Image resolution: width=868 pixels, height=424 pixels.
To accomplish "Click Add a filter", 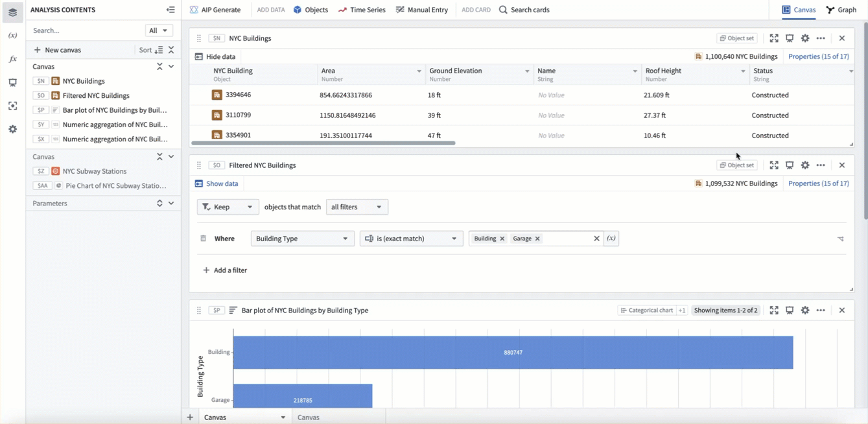I will [x=225, y=270].
